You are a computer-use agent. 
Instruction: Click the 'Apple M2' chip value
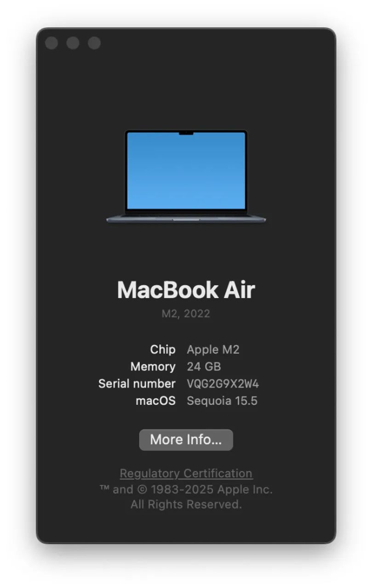(x=213, y=350)
